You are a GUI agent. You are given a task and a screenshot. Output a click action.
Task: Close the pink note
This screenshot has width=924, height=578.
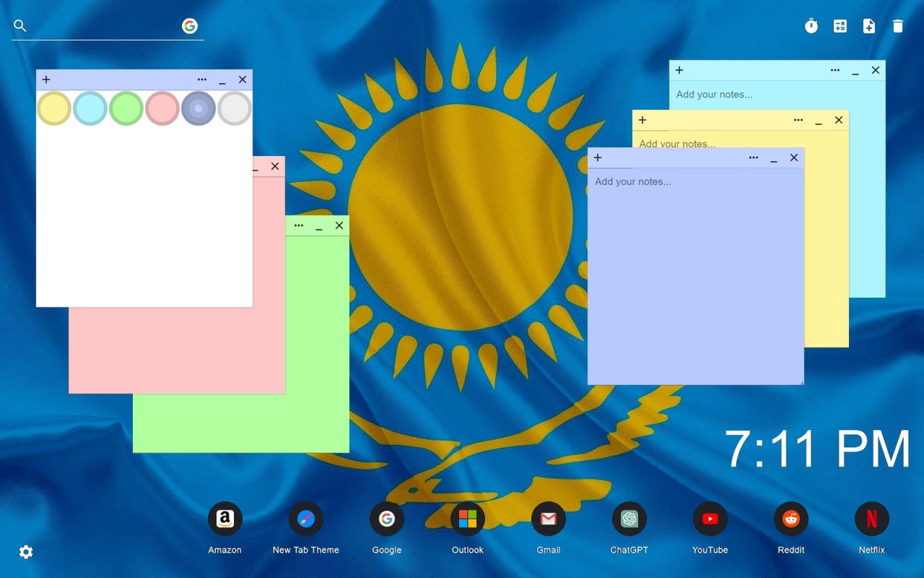[x=275, y=166]
